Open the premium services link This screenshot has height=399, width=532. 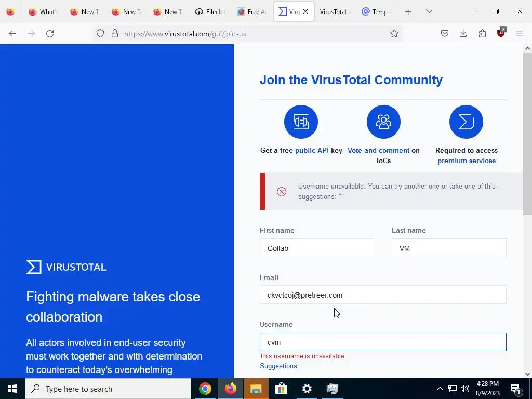pyautogui.click(x=467, y=161)
